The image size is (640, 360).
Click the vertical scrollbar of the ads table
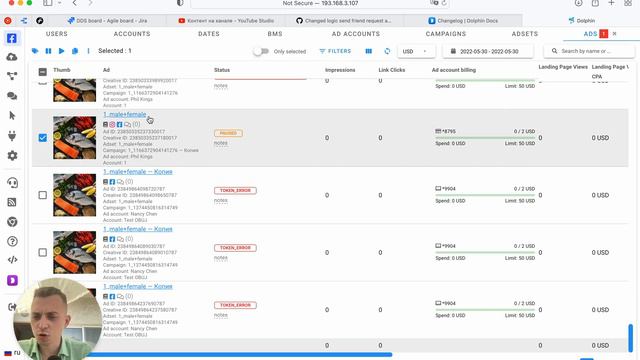tap(630, 338)
